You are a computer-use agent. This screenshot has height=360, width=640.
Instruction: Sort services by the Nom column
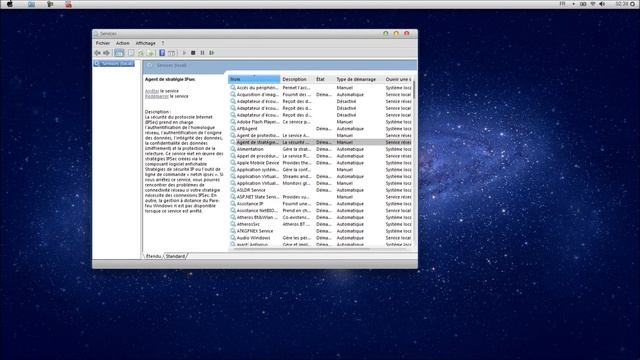(x=254, y=79)
